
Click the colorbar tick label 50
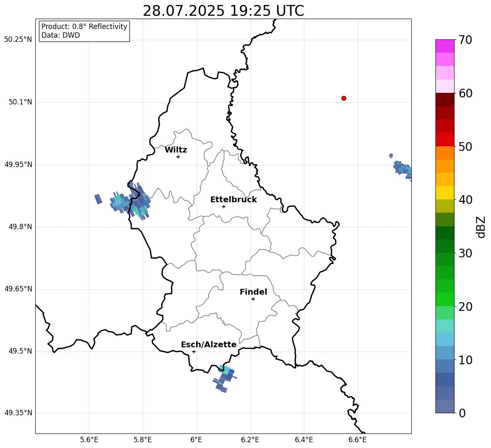click(x=465, y=146)
